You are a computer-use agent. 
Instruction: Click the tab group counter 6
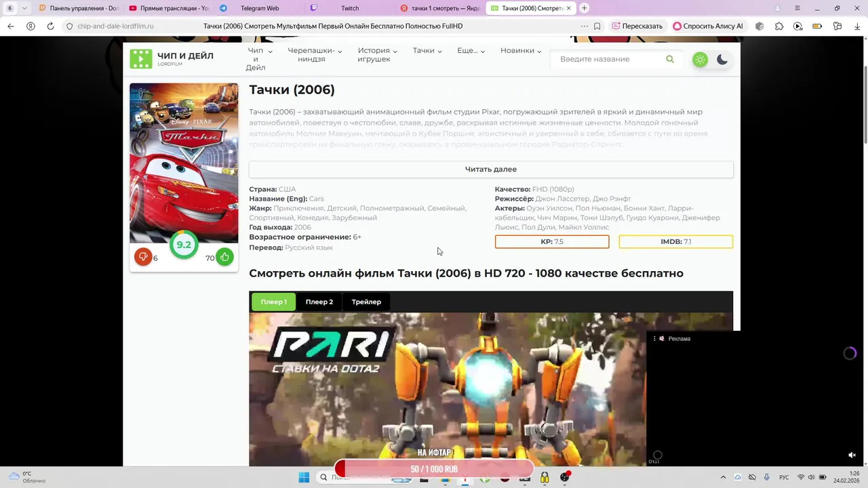tap(9, 8)
